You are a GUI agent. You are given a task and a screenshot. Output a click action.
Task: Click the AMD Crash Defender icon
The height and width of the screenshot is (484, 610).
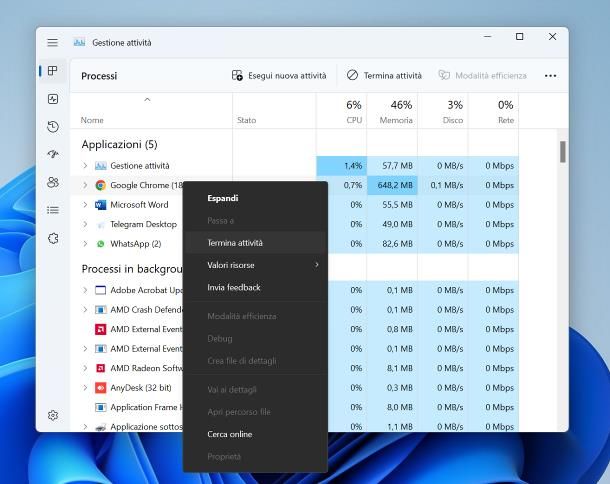(100, 310)
